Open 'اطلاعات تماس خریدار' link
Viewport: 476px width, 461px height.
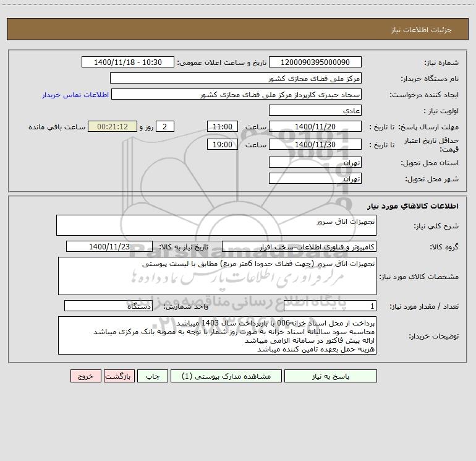click(75, 95)
